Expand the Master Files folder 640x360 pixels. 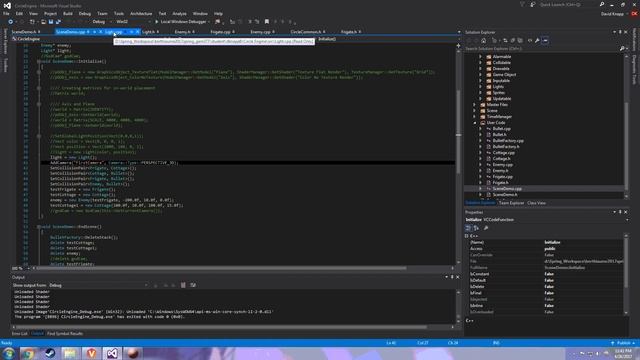click(x=475, y=104)
